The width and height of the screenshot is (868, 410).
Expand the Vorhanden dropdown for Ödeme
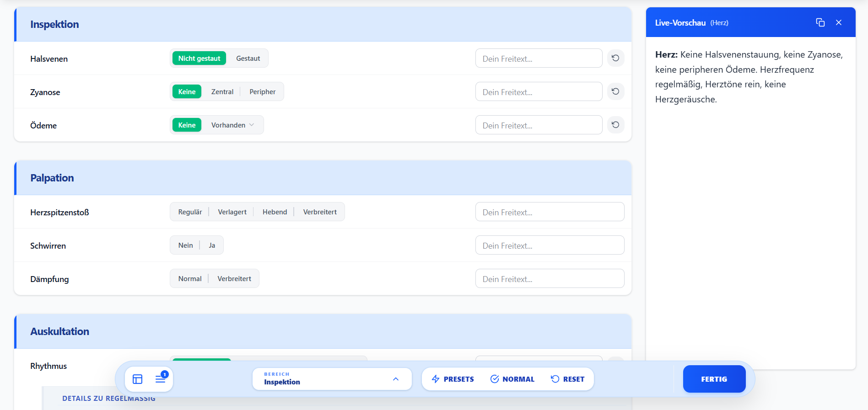tap(232, 125)
